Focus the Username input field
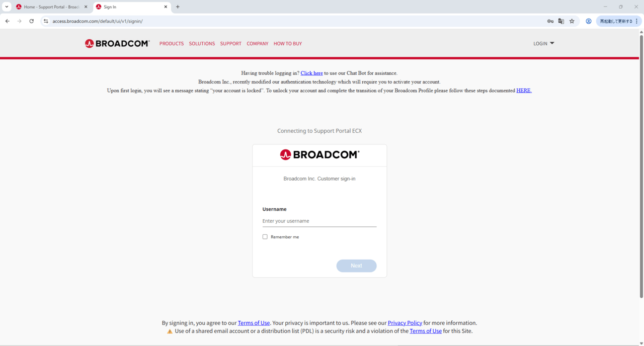The image size is (644, 346). tap(319, 221)
